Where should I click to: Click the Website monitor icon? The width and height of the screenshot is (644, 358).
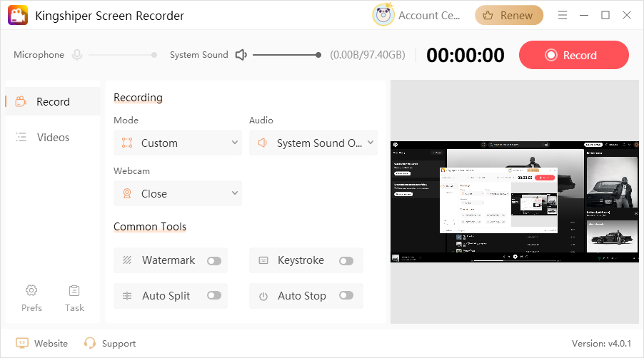coord(22,343)
